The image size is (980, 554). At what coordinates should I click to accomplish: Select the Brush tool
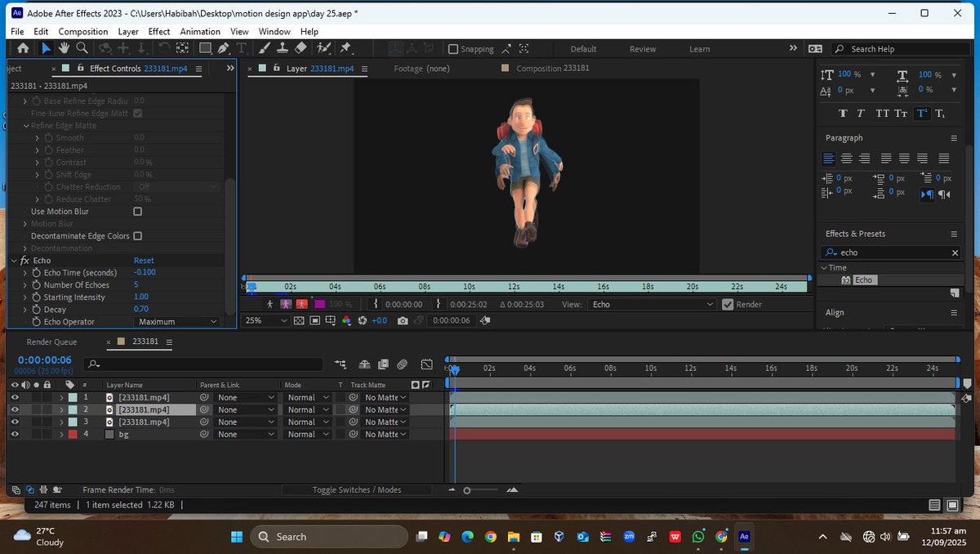(266, 48)
